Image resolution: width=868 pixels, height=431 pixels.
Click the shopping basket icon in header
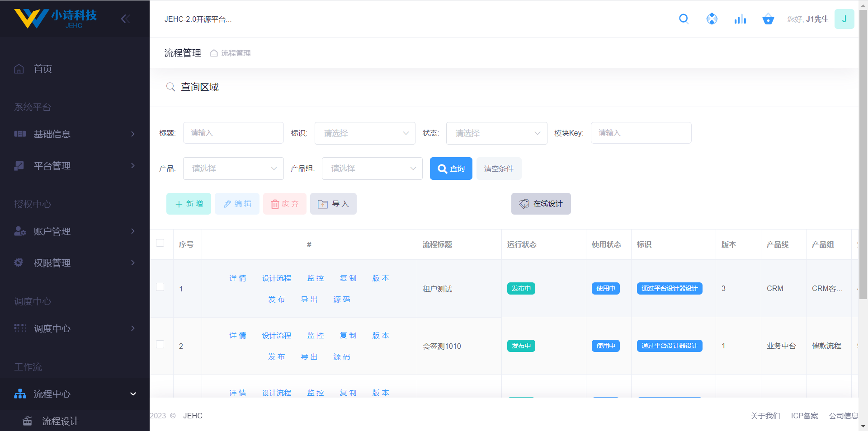click(768, 19)
